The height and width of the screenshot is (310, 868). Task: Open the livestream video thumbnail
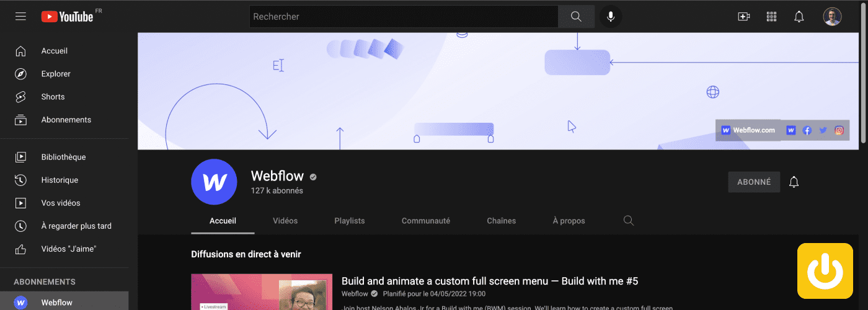point(262,292)
